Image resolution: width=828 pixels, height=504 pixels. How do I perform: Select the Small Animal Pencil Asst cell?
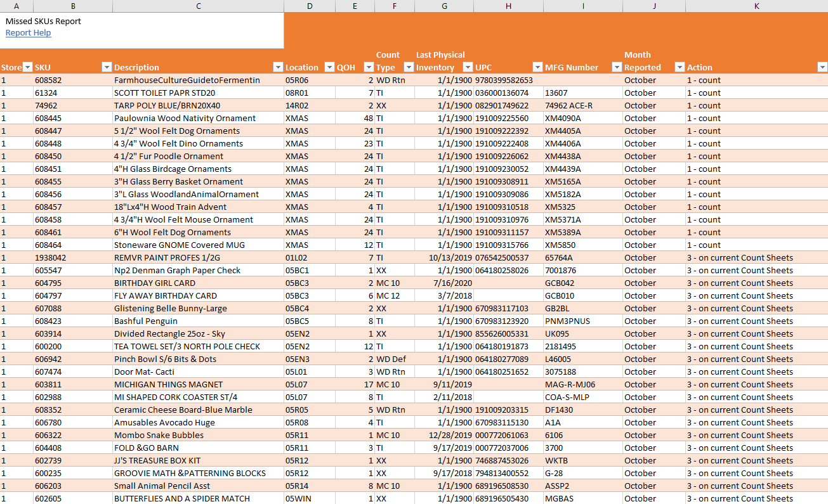(x=199, y=486)
